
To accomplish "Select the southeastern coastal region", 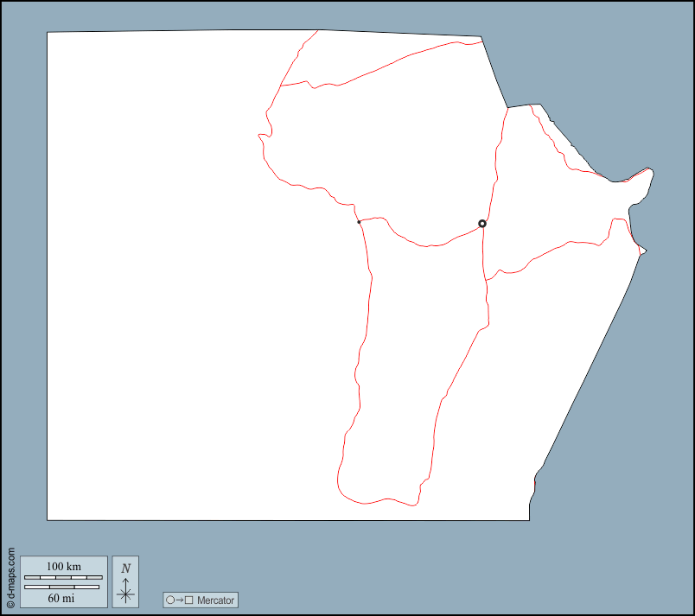I will 553,346.
